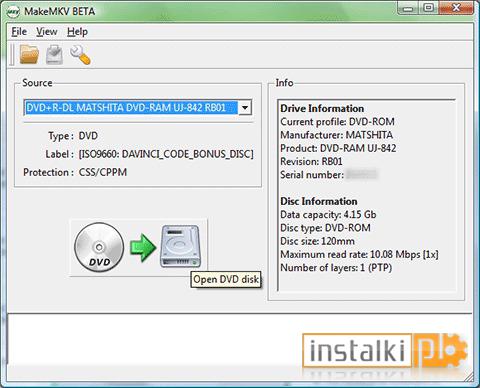Viewport: 480px width, 388px height.
Task: Click the Backup disc toolbar icon
Action: 54,54
